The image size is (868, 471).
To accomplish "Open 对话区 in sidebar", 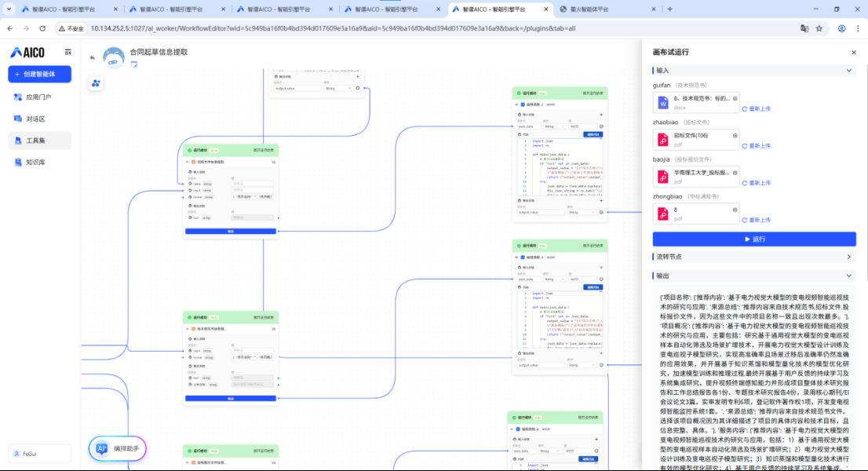I will click(39, 119).
